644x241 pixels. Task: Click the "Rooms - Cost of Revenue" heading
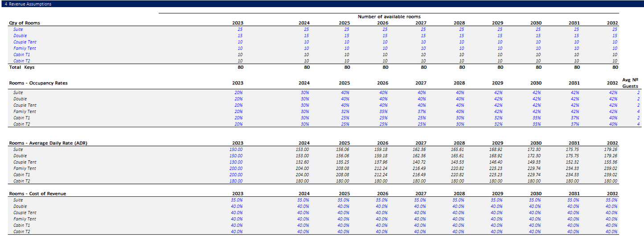(x=38, y=194)
